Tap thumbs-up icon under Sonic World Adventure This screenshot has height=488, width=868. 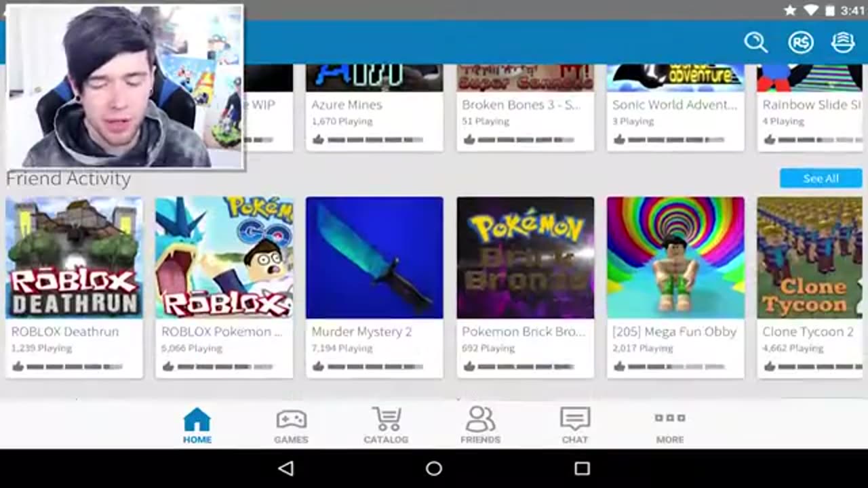[618, 140]
